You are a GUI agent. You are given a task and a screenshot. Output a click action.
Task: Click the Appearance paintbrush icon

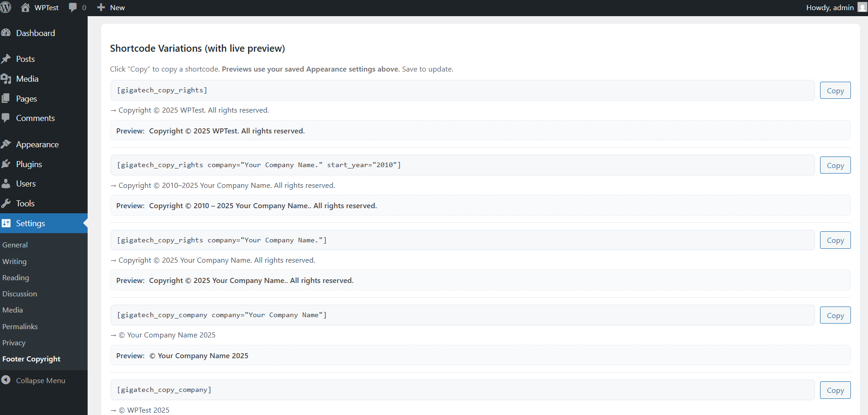6,144
